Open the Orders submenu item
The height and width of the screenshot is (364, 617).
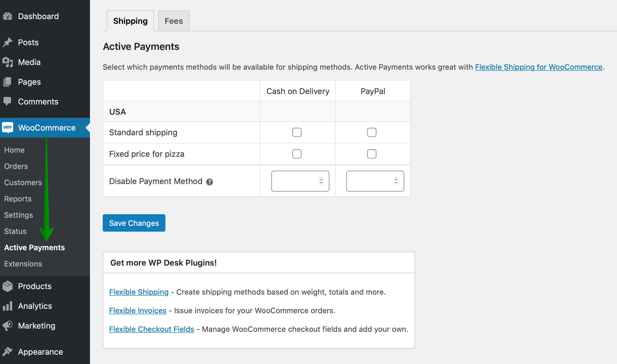tap(16, 166)
